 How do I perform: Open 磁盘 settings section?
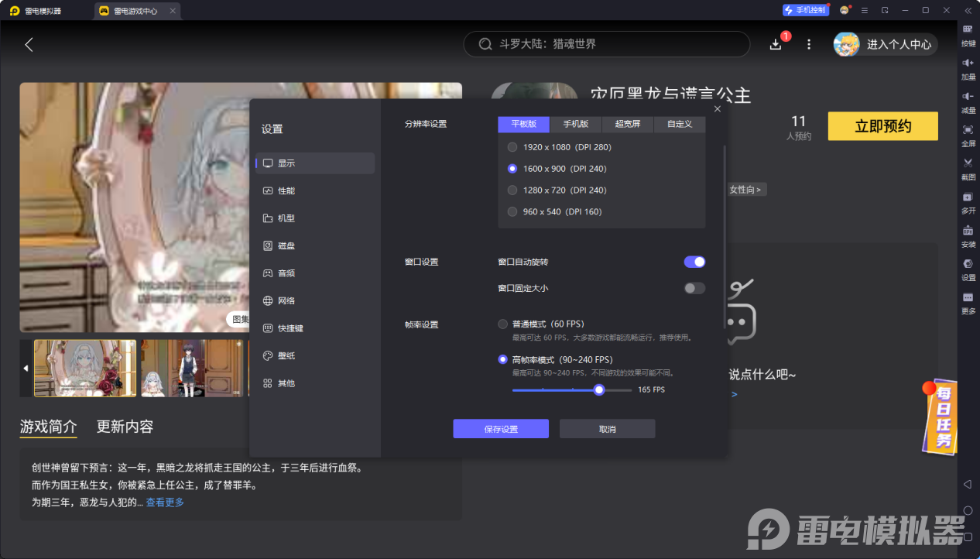315,245
